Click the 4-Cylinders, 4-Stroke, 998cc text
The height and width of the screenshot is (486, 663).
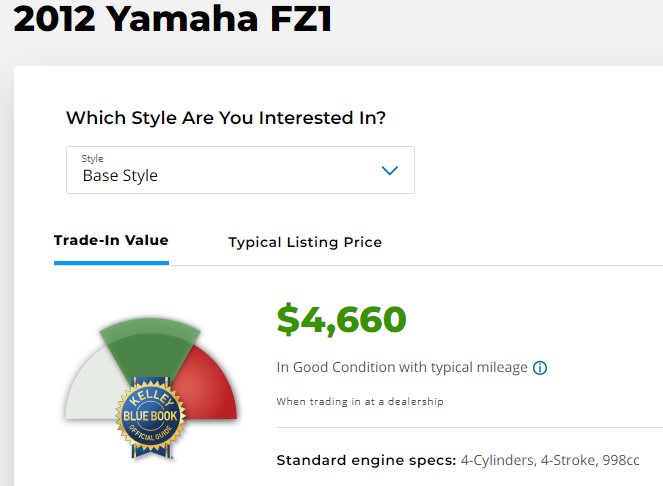click(x=550, y=460)
